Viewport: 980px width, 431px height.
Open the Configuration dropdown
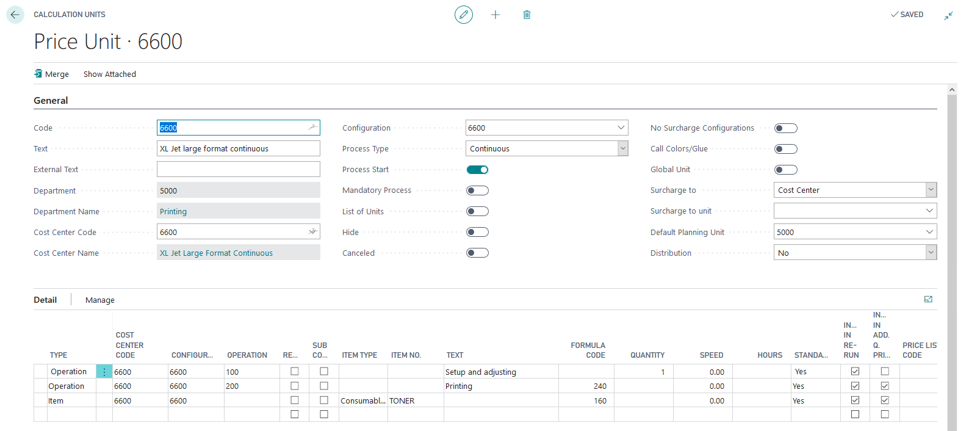pyautogui.click(x=621, y=128)
